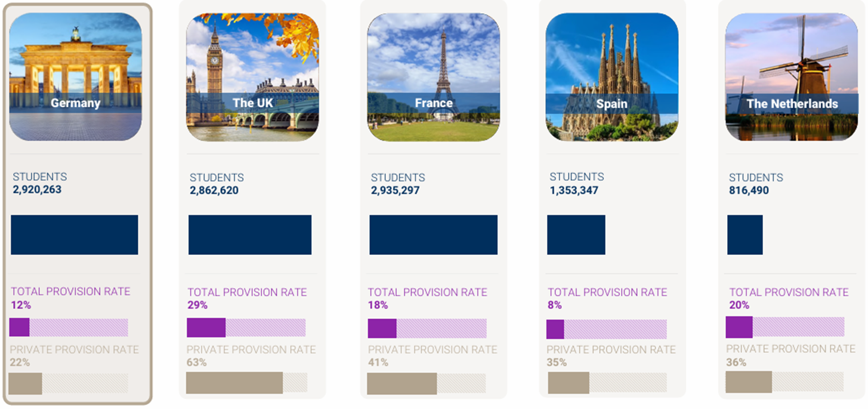
Task: Click Germany's tan 22% private provision bar
Action: (26, 383)
